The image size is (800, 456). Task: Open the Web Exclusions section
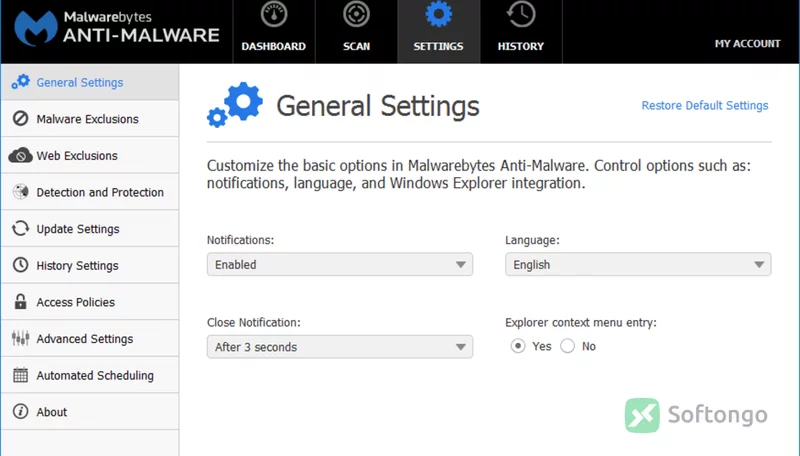[x=90, y=156]
